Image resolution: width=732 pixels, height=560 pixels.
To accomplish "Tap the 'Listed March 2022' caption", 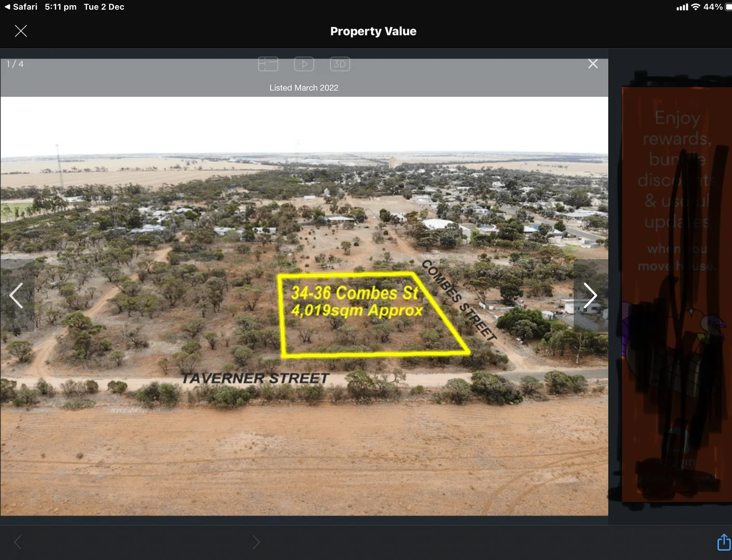I will pyautogui.click(x=304, y=88).
